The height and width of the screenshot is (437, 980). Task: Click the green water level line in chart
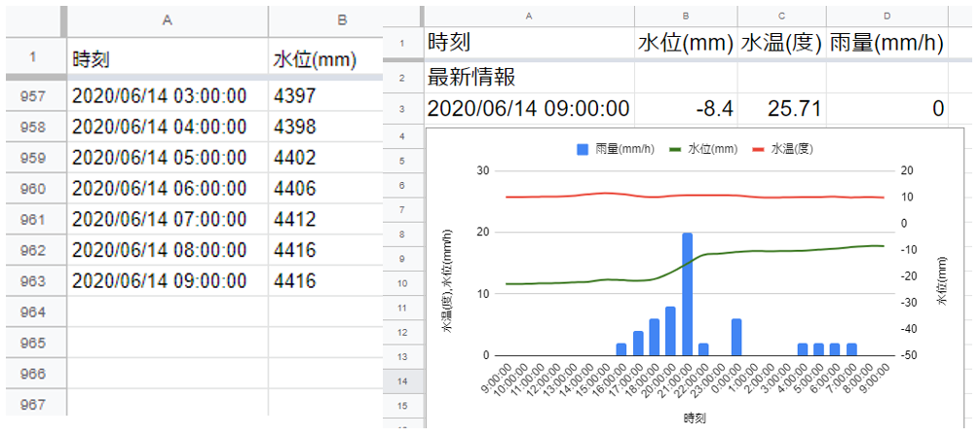tap(779, 250)
